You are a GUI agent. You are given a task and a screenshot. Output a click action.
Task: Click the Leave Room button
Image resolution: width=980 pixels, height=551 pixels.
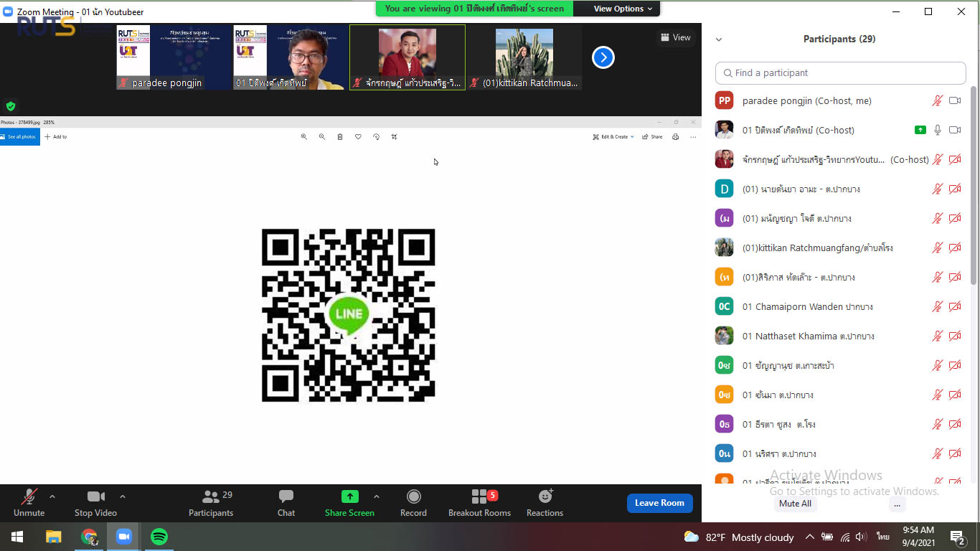point(659,503)
